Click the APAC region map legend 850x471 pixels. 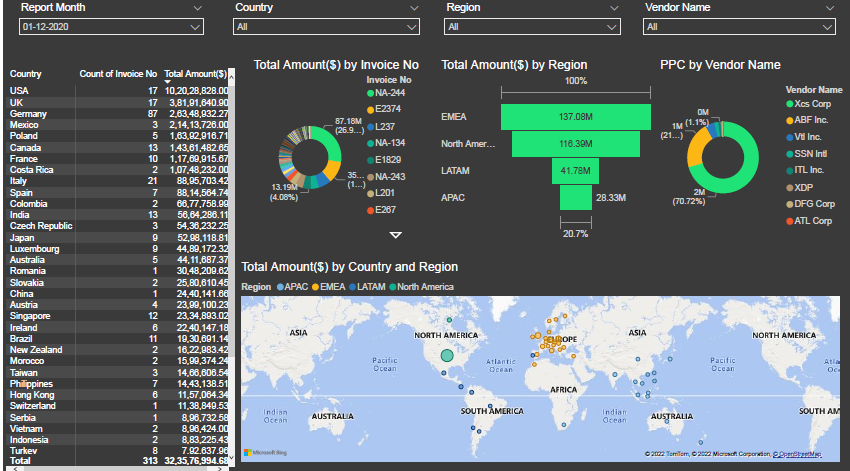point(292,287)
